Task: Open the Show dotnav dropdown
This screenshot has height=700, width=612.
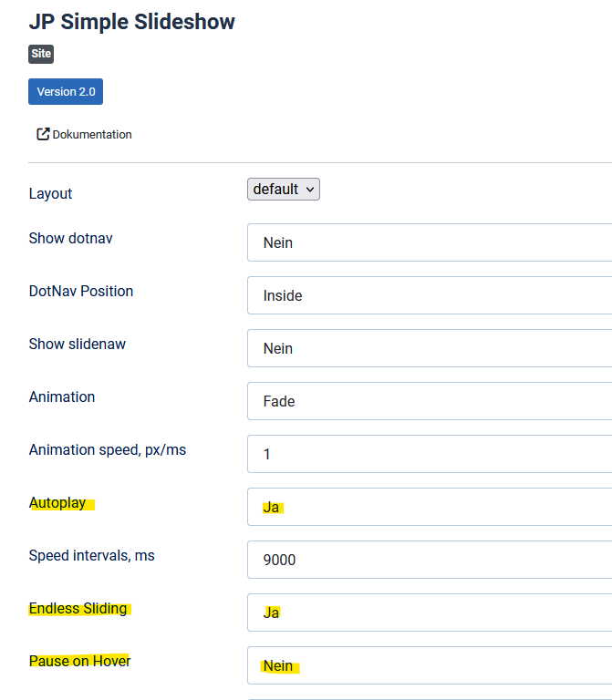Action: pos(429,242)
